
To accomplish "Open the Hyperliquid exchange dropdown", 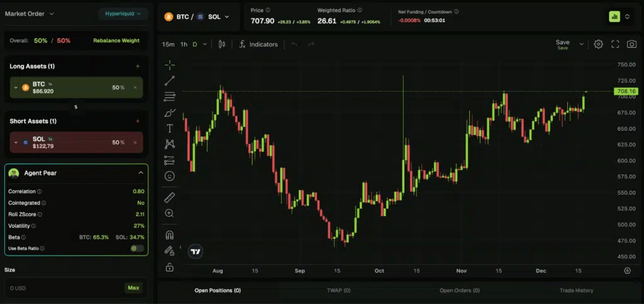I will tap(123, 14).
